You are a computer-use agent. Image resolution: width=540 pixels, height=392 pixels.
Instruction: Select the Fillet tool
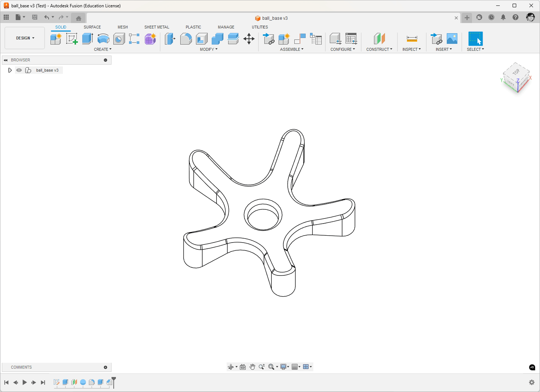click(x=186, y=39)
